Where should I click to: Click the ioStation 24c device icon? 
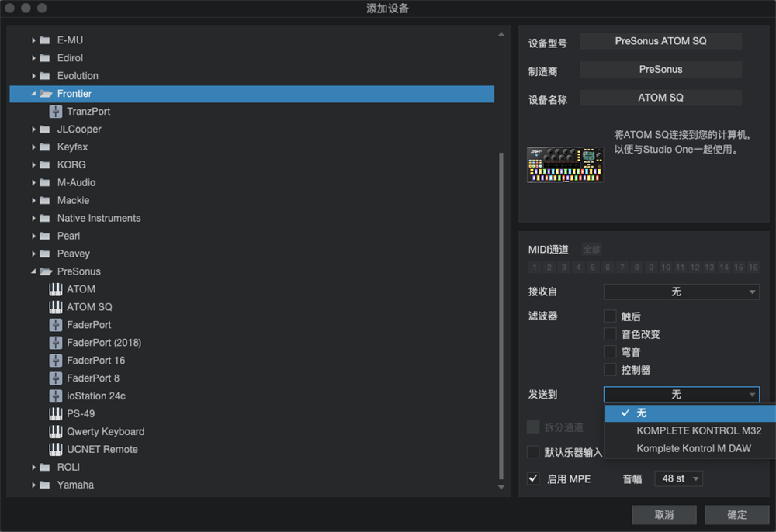tap(55, 396)
